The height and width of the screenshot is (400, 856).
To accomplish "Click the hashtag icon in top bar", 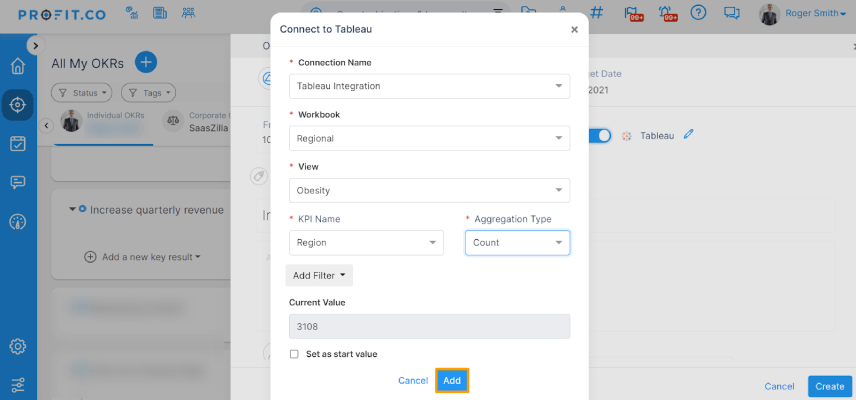I will [x=597, y=13].
